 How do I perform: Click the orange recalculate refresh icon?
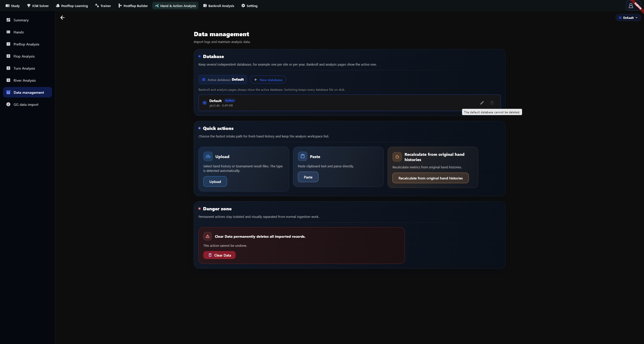(x=397, y=157)
